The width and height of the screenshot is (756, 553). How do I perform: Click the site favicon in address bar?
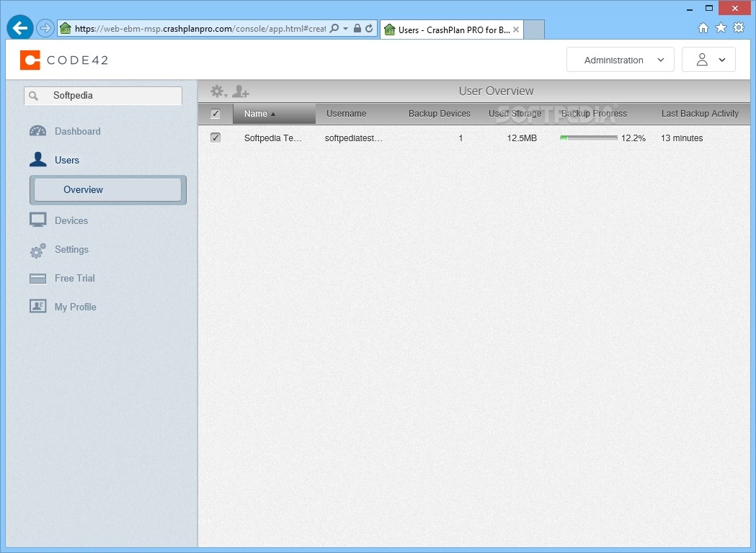pos(66,28)
